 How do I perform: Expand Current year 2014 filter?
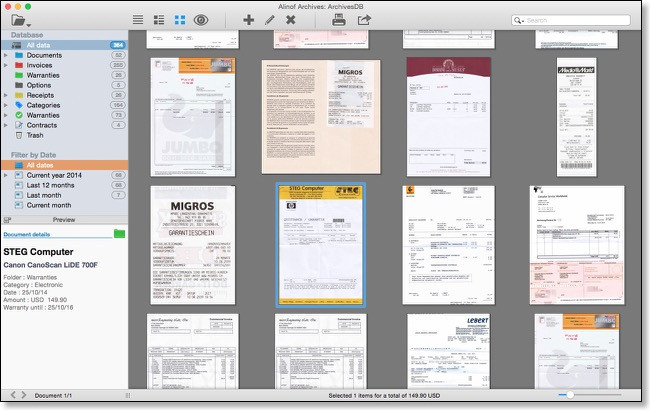point(6,175)
